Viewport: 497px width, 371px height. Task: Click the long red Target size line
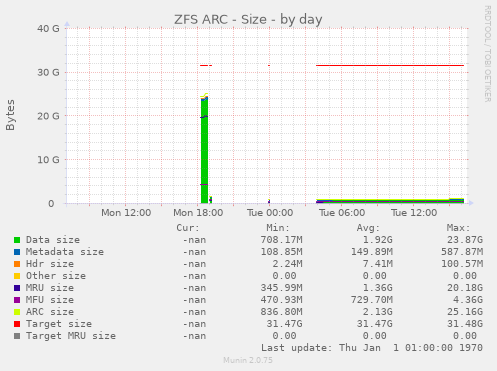pyautogui.click(x=390, y=65)
